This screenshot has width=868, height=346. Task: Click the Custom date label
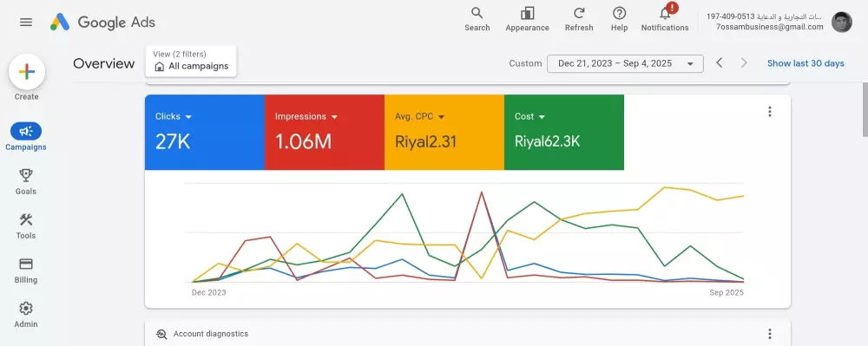[525, 63]
